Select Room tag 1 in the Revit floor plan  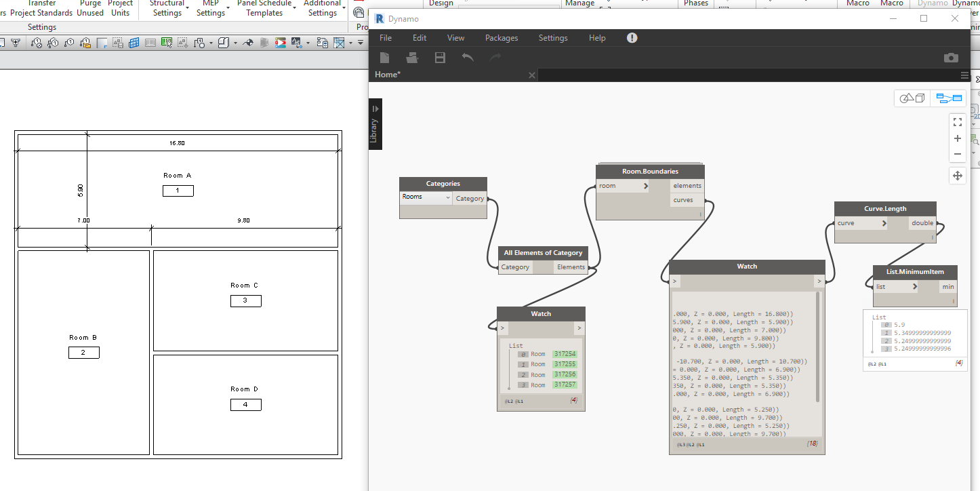pyautogui.click(x=178, y=191)
